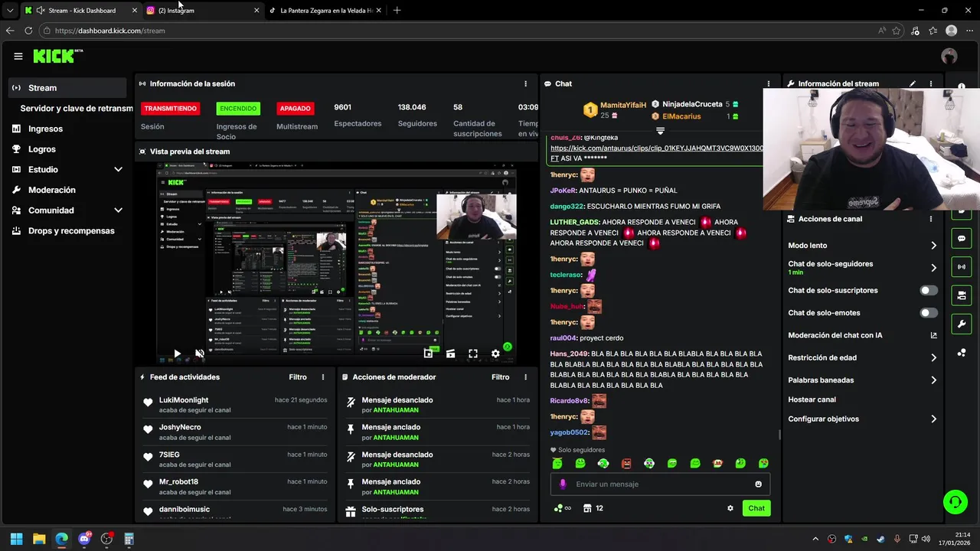Open Filtro in Feed de actividades
980x551 pixels.
tap(298, 377)
